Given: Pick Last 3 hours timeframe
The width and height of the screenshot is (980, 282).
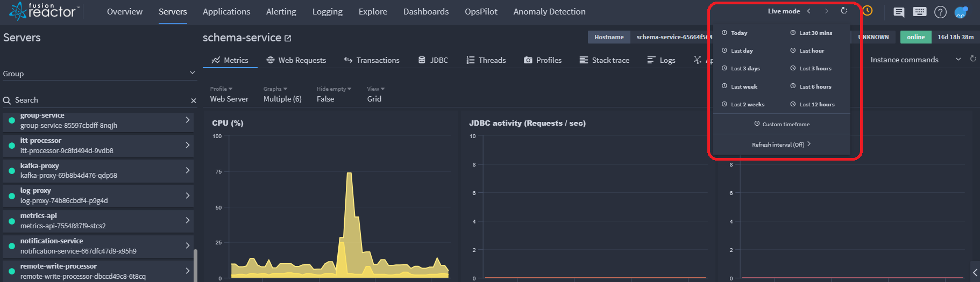Looking at the screenshot, I should point(811,68).
